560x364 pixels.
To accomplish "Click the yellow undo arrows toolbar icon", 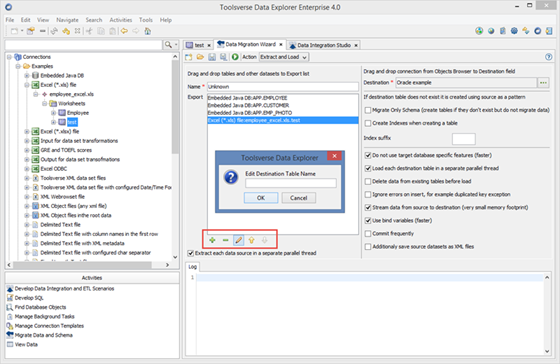I will (66, 31).
